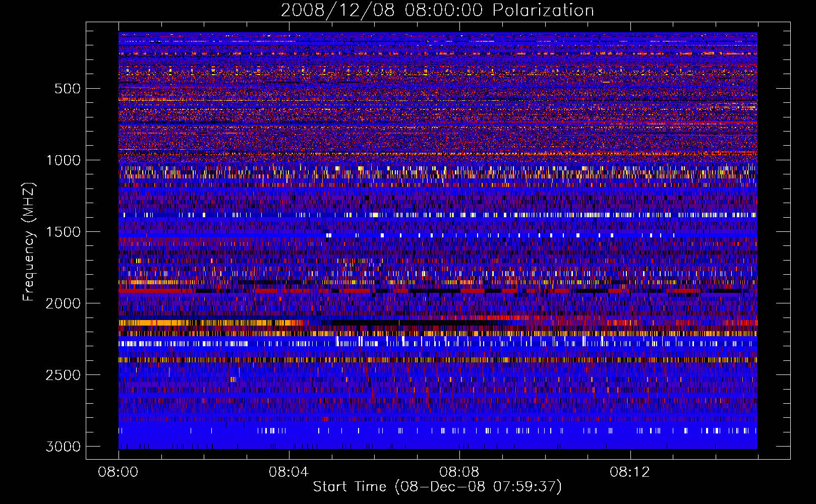Screen dimensions: 816x504
Task: Click the 500 frequency tick label
Action: click(x=68, y=89)
